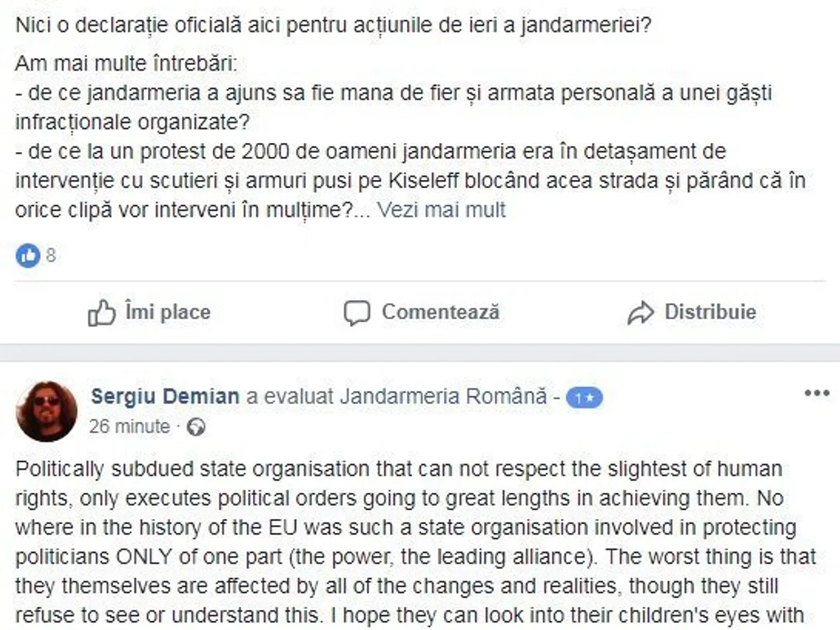Click the paragraph beginning Am mai multe întrebări

click(x=126, y=65)
